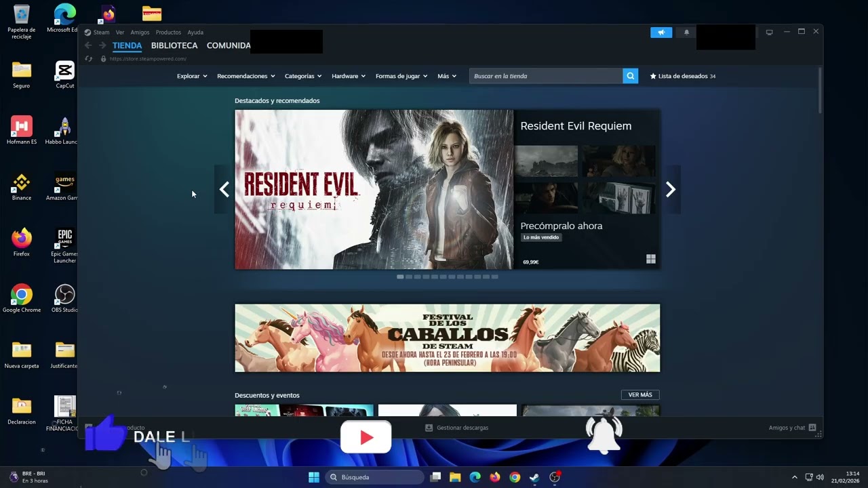View second Resident Evil screenshot thumbnail
Viewport: 868px width, 488px height.
click(x=619, y=161)
